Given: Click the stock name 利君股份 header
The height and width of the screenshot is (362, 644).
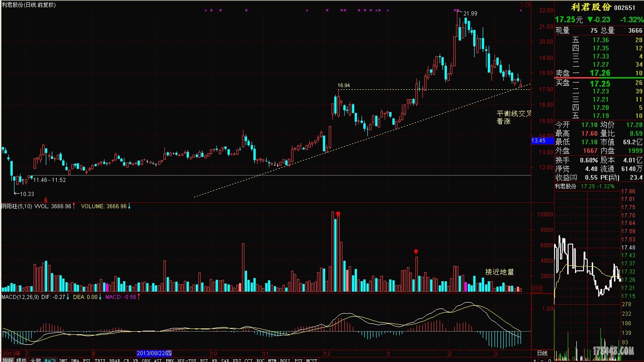Looking at the screenshot, I should tap(591, 7).
